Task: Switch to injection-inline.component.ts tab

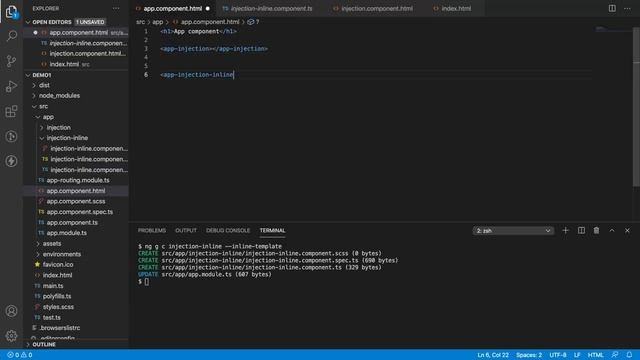Action: coord(271,8)
